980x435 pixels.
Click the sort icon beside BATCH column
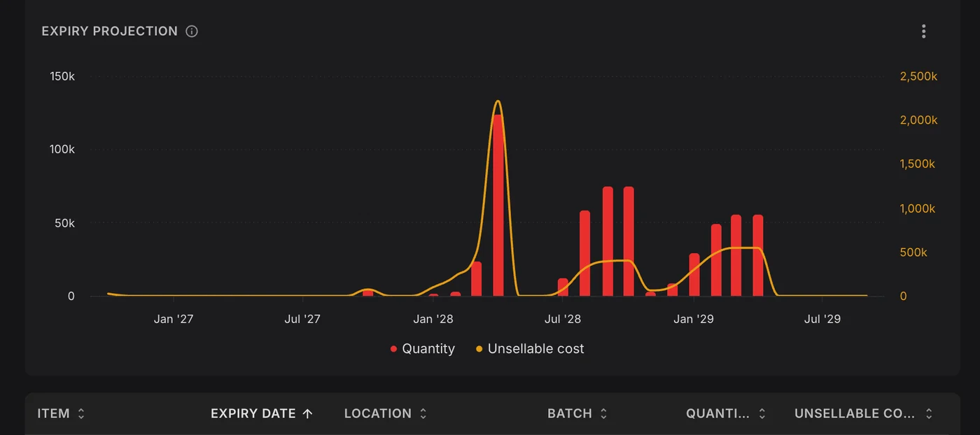(x=603, y=413)
